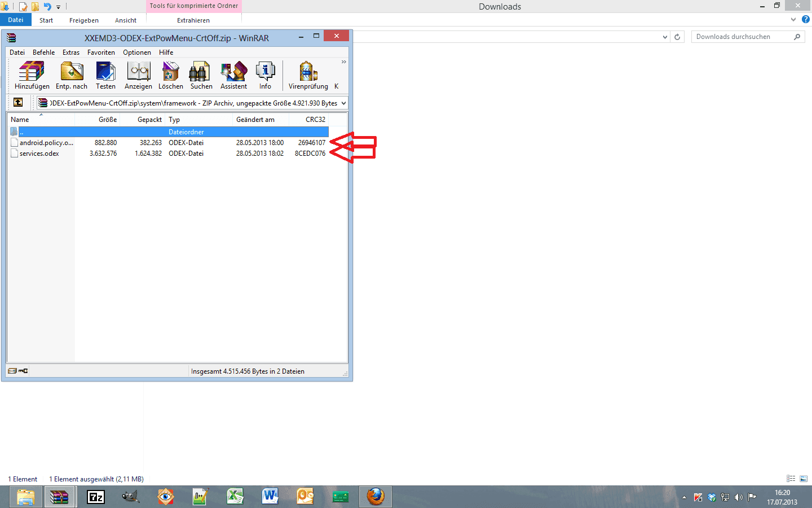The height and width of the screenshot is (508, 812).
Task: Click the properties icon in quick access toolbar
Action: click(x=23, y=7)
